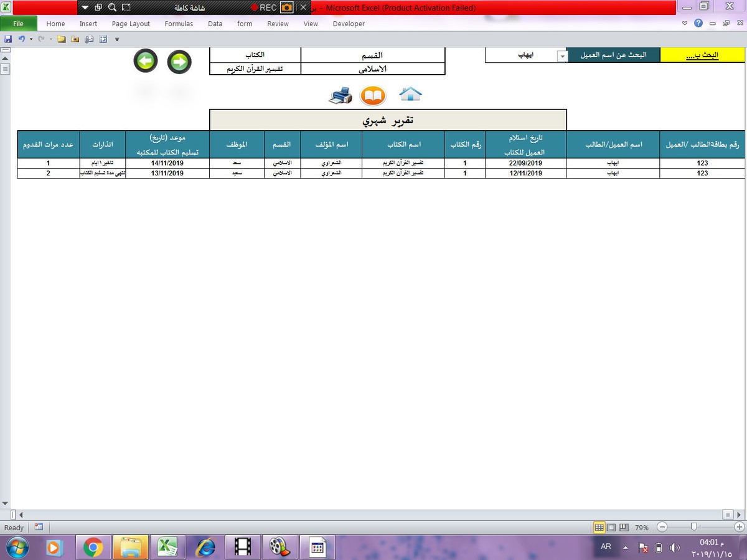
Task: Open the Home ribbon tab
Action: click(55, 24)
